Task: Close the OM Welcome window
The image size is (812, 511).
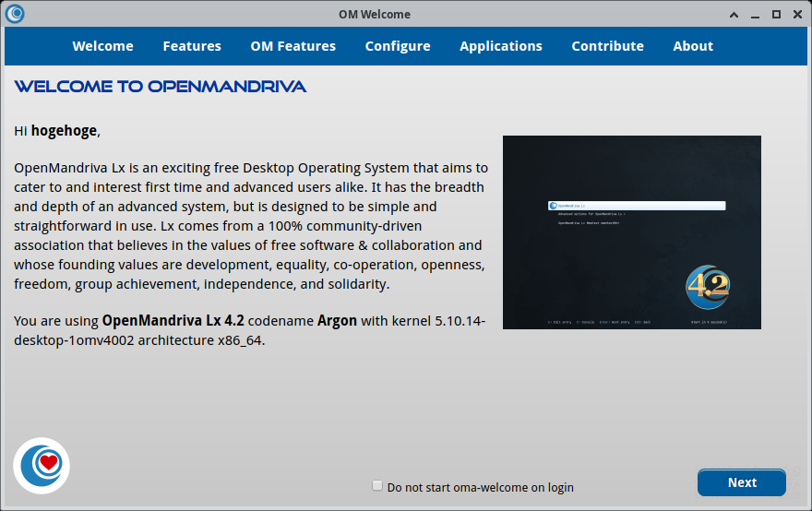Action: click(797, 15)
